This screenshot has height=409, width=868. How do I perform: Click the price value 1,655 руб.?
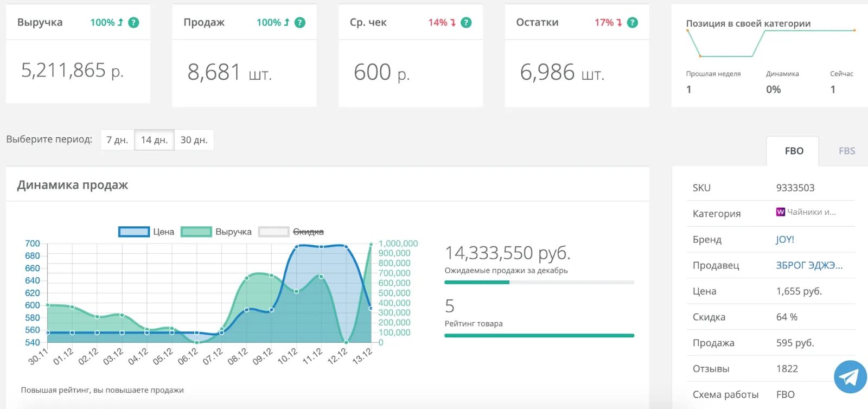[x=799, y=291]
